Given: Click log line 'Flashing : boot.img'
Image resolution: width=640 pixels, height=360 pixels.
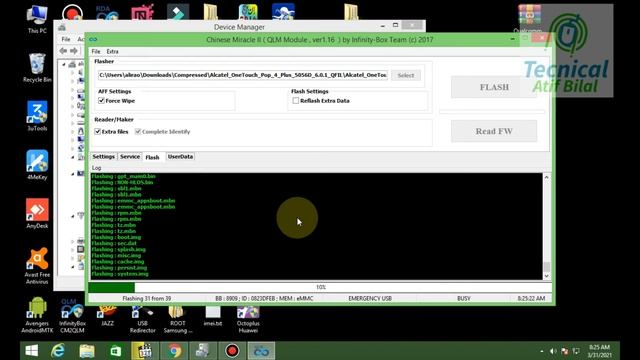Looking at the screenshot, I should click(116, 237).
